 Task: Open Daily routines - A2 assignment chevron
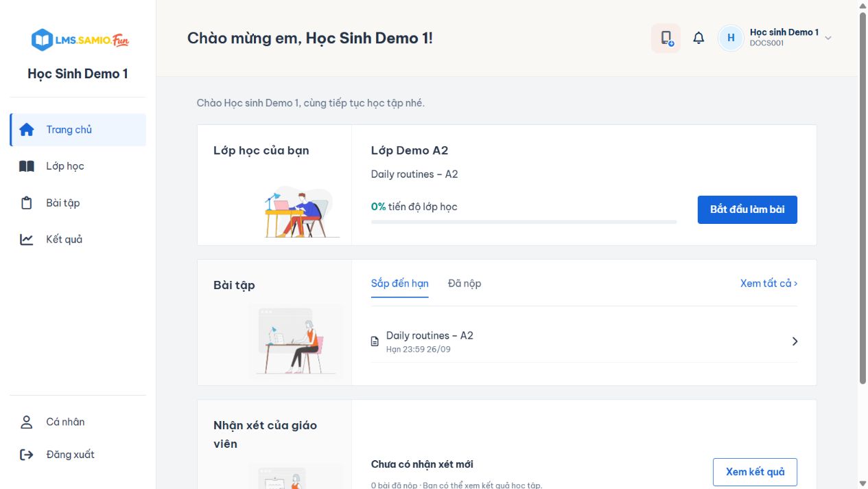pos(795,341)
